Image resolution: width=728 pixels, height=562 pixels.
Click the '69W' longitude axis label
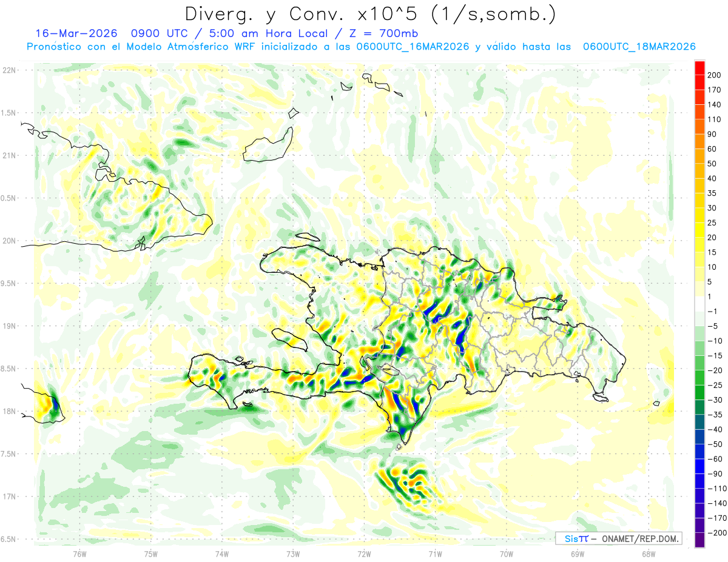[578, 553]
